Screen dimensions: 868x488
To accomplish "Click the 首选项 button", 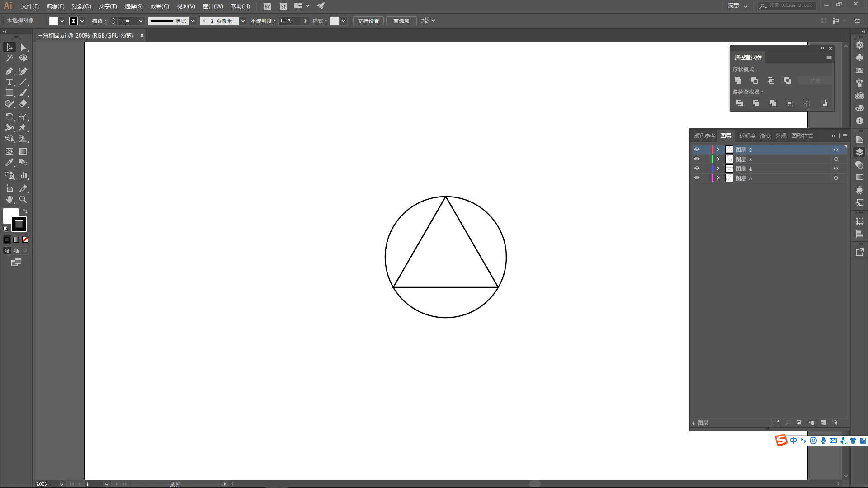I will [401, 21].
